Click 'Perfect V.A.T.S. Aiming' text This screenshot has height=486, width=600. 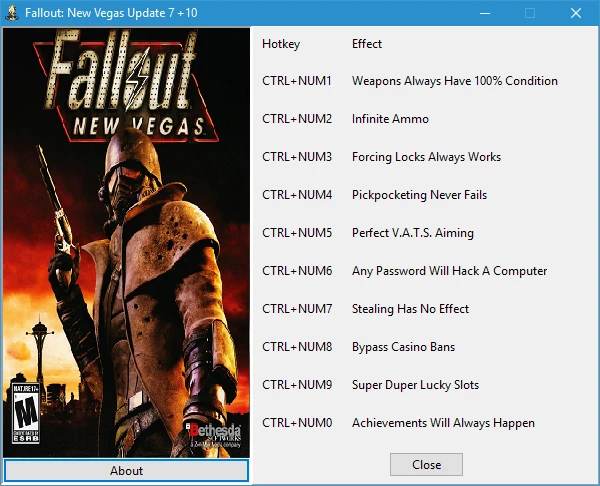pos(413,233)
